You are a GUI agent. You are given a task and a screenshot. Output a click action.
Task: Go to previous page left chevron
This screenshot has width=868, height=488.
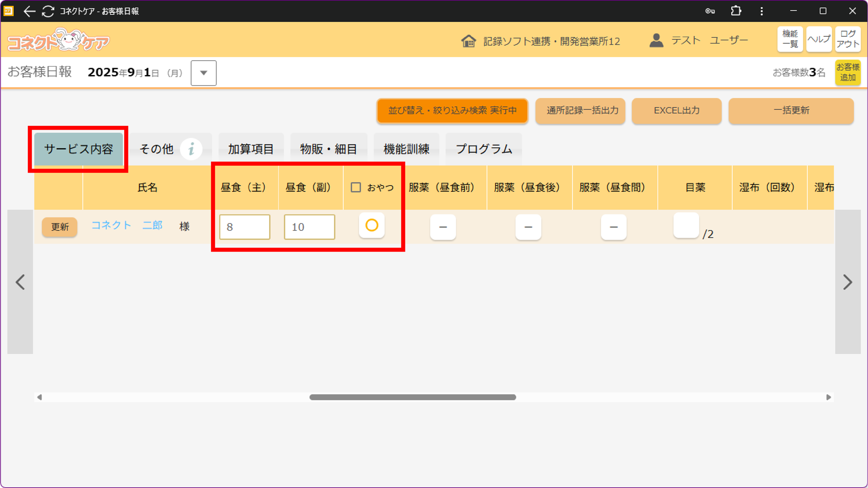[20, 282]
